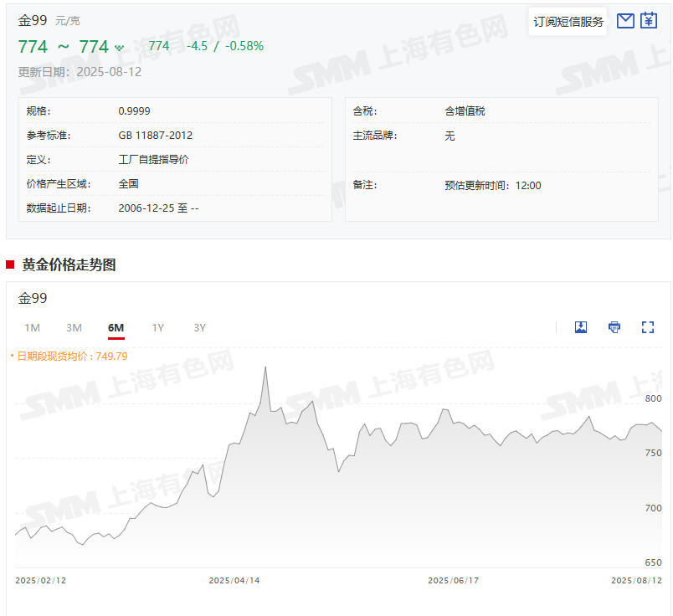Switch chart range to 1M

[32, 327]
